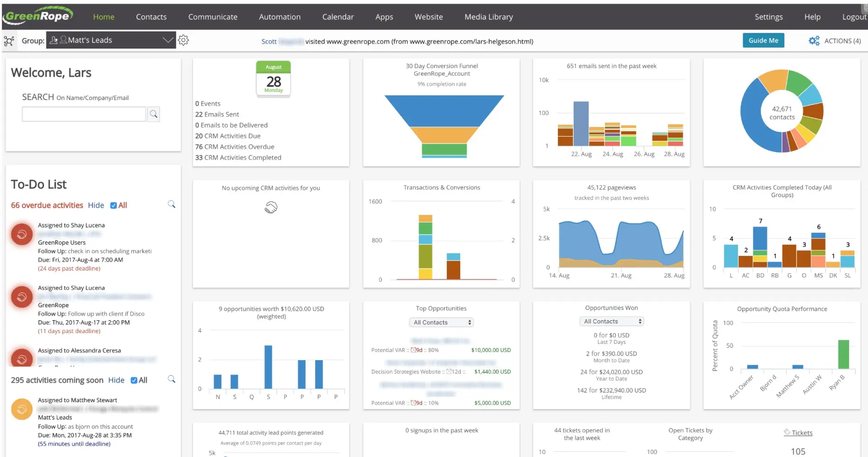Viewport: 868px width, 457px height.
Task: Search overdue activities with magnifier icon
Action: pos(171,205)
